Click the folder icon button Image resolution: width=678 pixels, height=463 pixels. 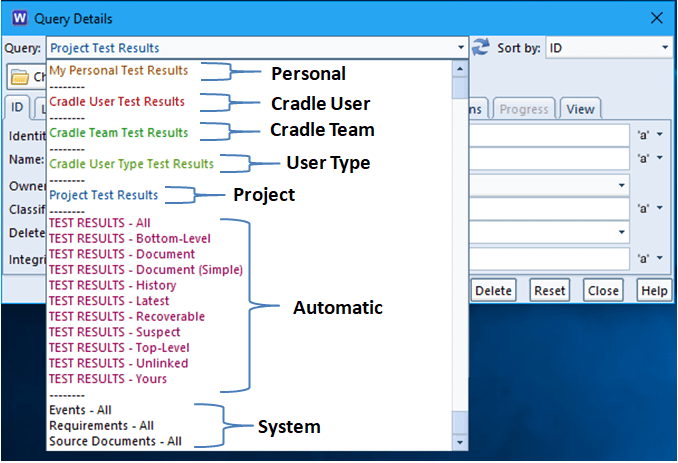coord(26,77)
